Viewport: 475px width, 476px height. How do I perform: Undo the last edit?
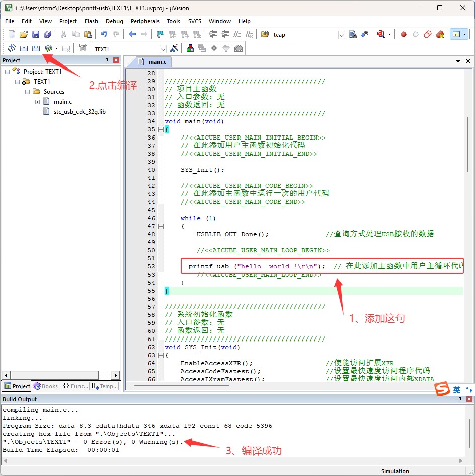pyautogui.click(x=104, y=34)
